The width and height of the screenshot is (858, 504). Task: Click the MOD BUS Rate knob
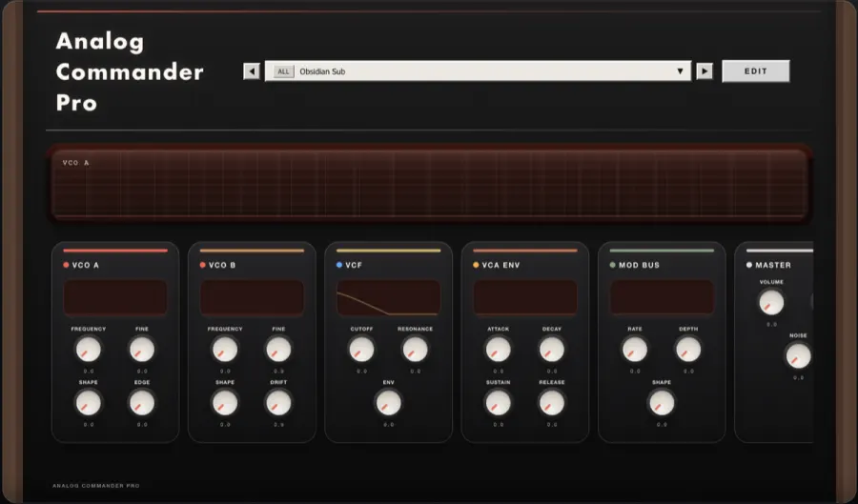tap(635, 350)
